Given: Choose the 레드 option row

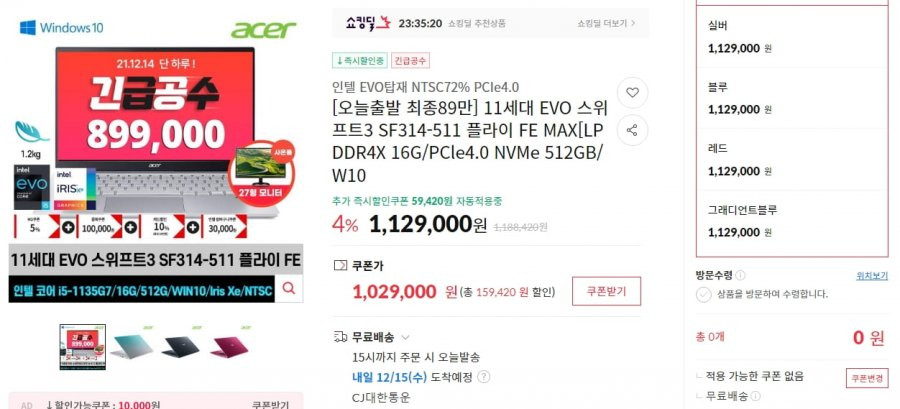Looking at the screenshot, I should click(792, 159).
